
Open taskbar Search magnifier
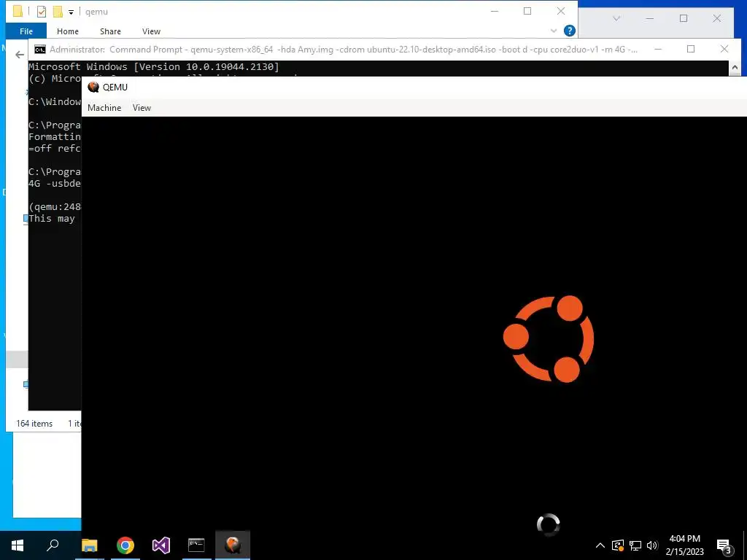(53, 545)
